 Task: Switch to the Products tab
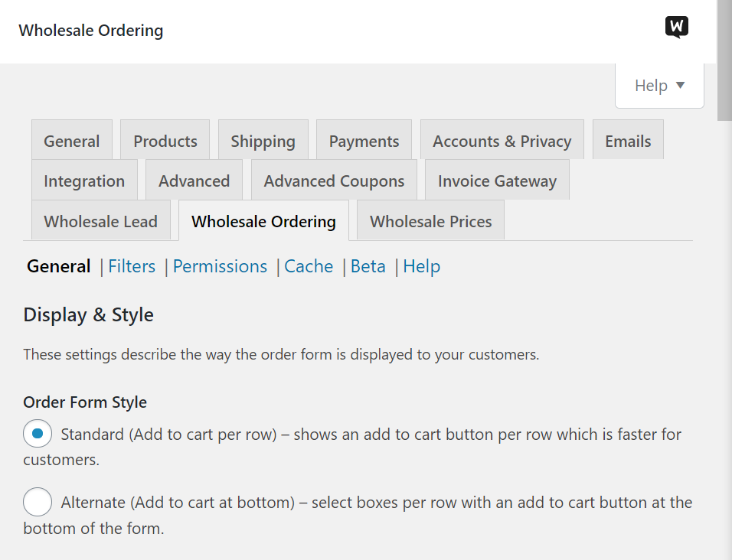165,141
